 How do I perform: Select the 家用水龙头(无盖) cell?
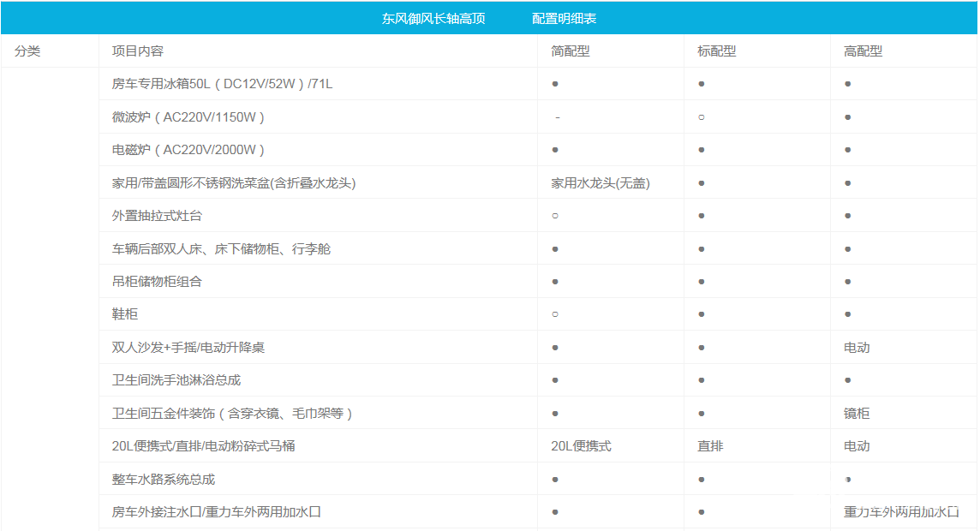pos(600,183)
